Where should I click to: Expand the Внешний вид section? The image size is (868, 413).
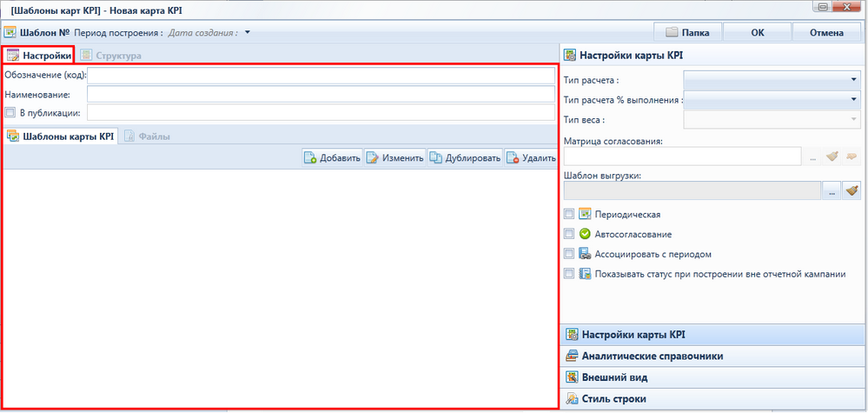(713, 377)
